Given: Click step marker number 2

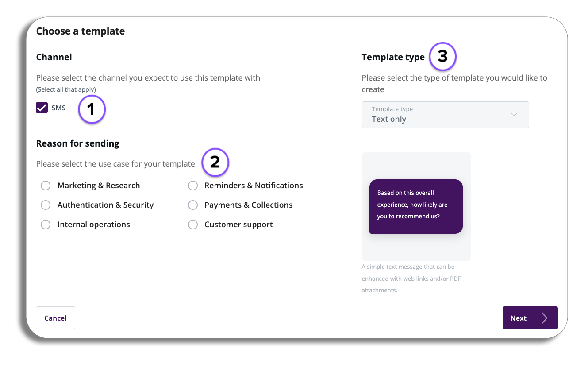Looking at the screenshot, I should pyautogui.click(x=215, y=162).
